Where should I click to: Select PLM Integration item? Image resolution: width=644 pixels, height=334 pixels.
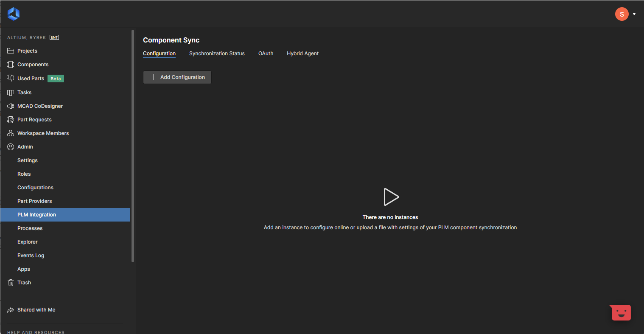click(65, 215)
